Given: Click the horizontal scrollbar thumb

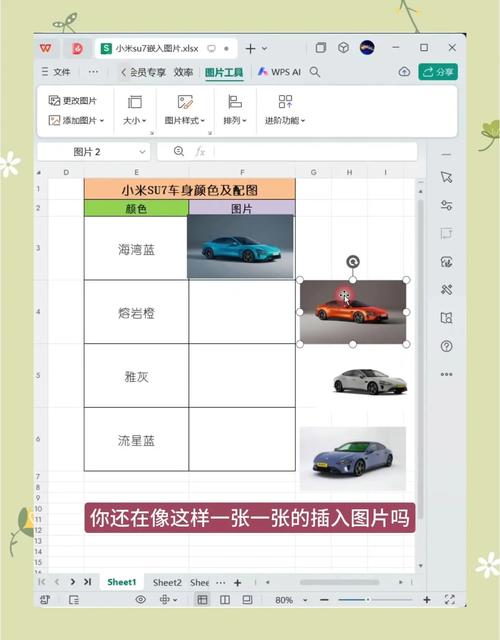Looking at the screenshot, I should [339, 582].
